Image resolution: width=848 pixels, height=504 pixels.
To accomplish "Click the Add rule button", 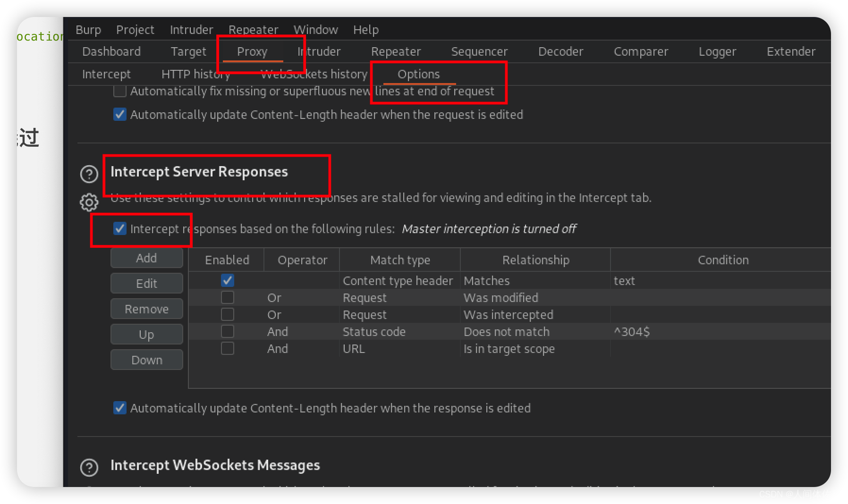I will [147, 258].
